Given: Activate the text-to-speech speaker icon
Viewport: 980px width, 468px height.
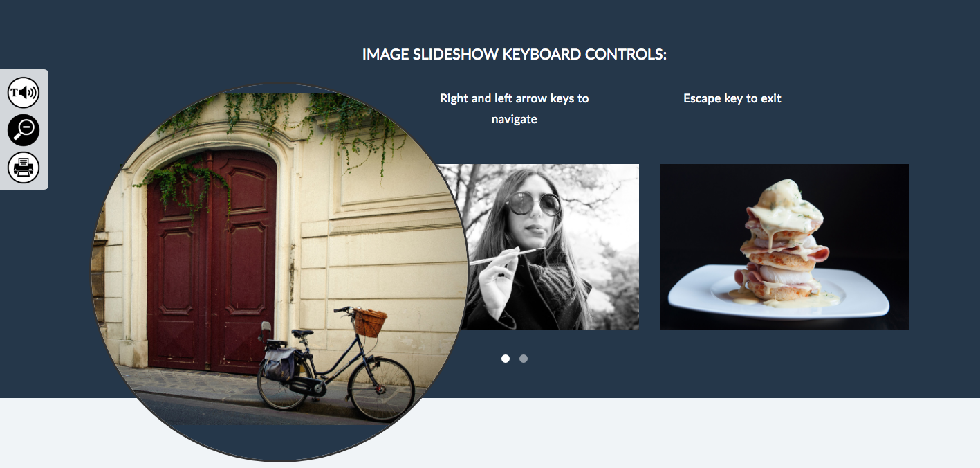Looking at the screenshot, I should point(24,93).
